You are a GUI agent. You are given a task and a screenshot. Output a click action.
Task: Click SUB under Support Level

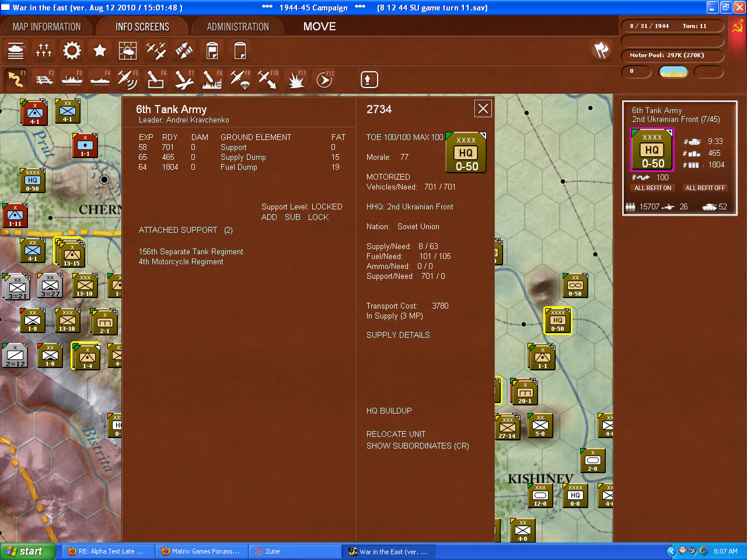(x=292, y=217)
